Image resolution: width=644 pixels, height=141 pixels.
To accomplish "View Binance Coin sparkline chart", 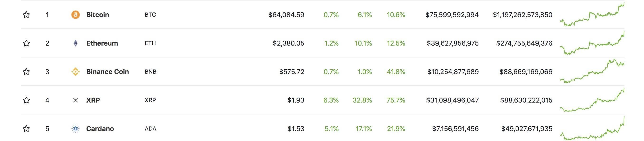I will (592, 71).
